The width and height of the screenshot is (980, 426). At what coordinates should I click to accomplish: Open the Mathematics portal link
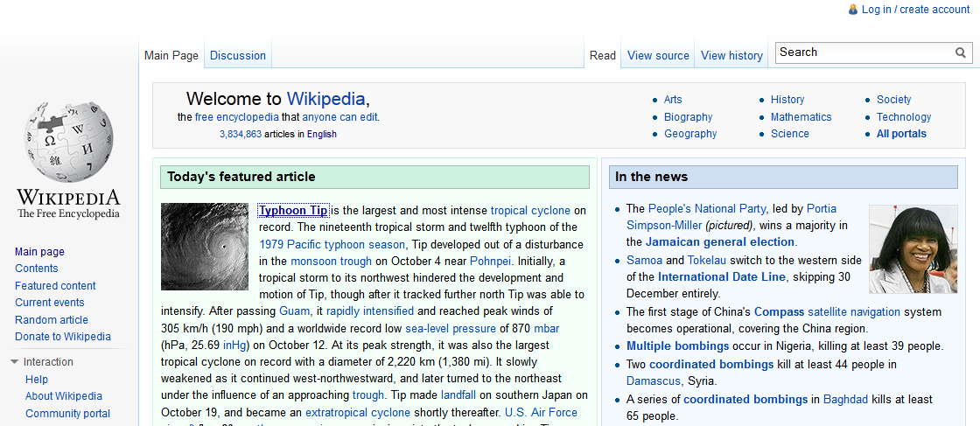801,117
